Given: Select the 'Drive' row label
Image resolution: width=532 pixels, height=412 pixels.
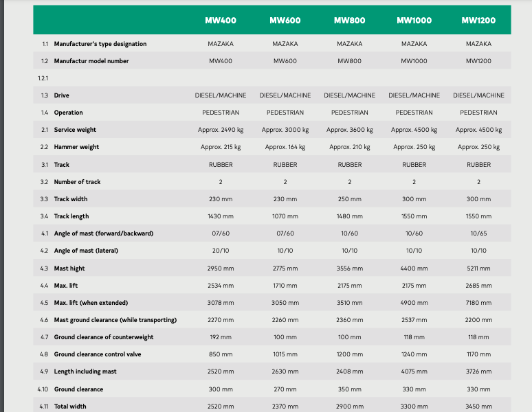Looking at the screenshot, I should point(61,95).
